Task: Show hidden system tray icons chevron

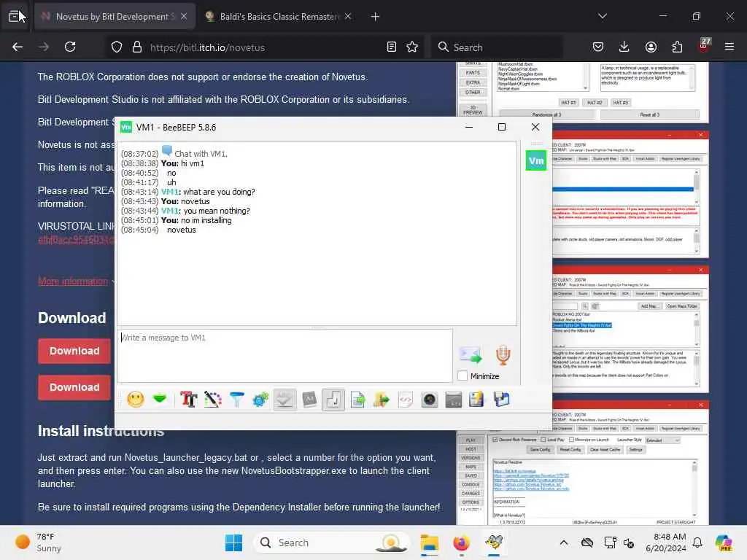Action: [564, 542]
